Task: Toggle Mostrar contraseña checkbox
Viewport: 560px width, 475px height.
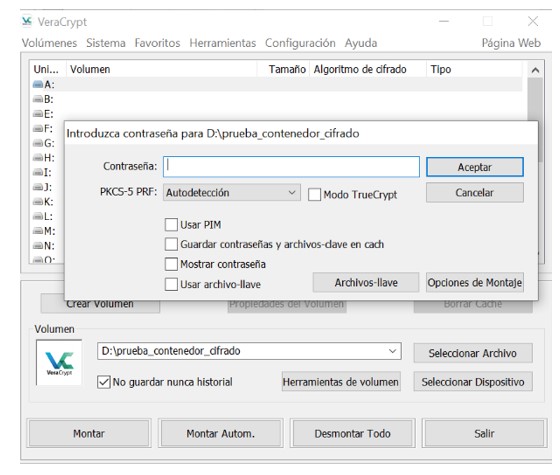Action: [x=171, y=264]
